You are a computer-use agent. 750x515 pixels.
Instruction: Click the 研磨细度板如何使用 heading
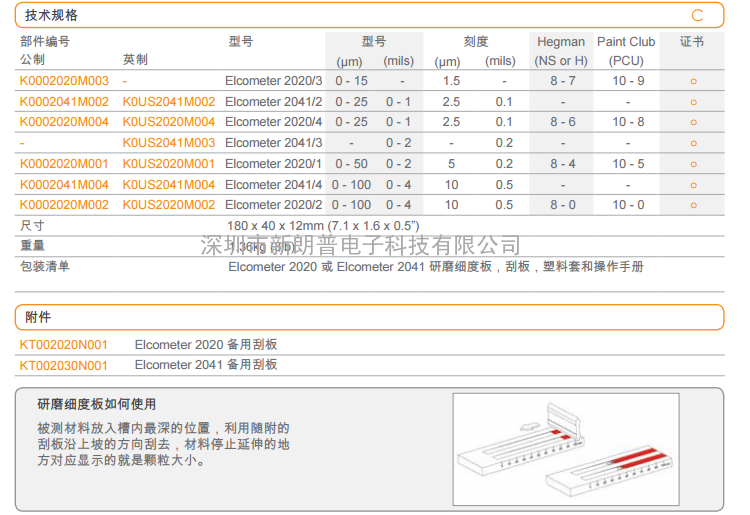tap(97, 405)
